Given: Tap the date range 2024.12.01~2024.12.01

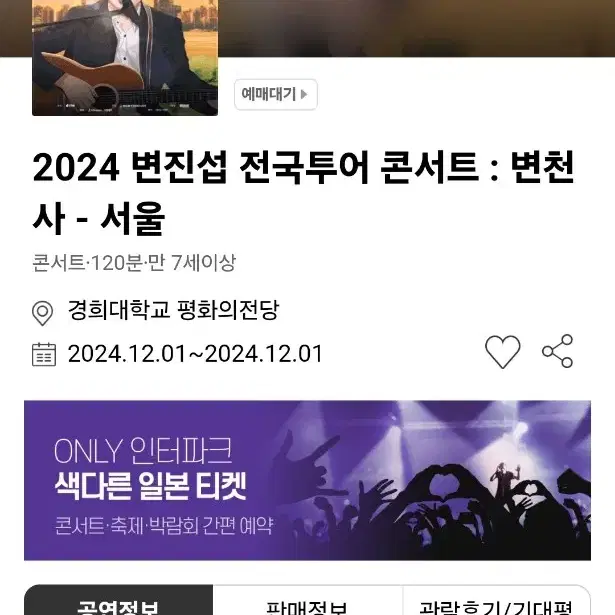Looking at the screenshot, I should (195, 354).
